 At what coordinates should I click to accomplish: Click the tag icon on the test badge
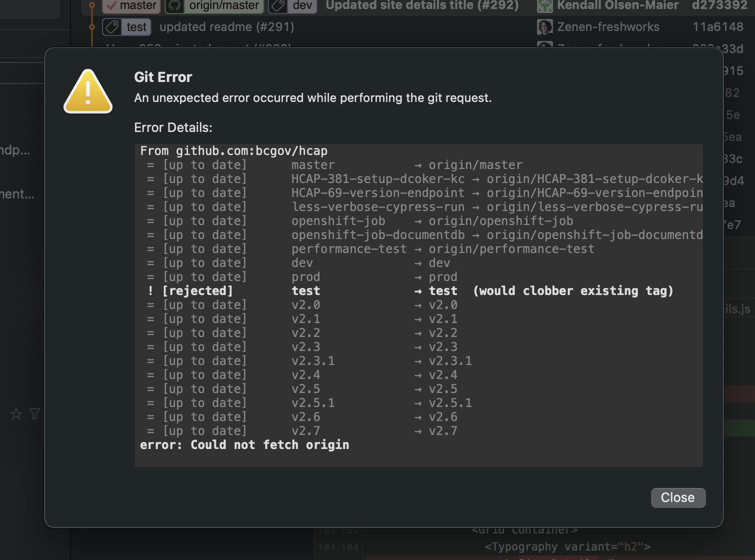pos(111,27)
